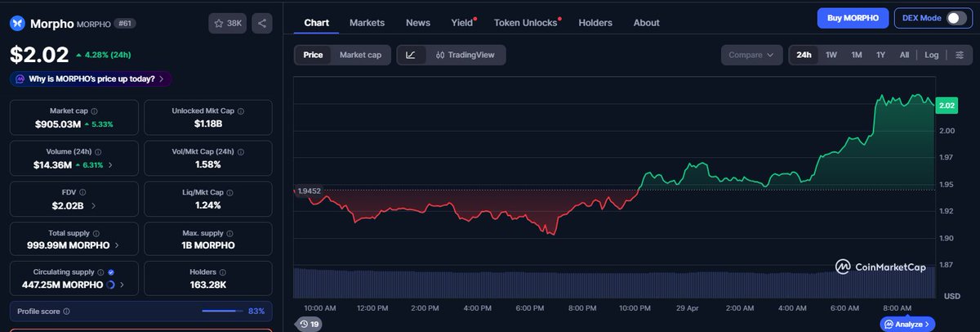Click Vol/Mkt Cap (24h) info icon

coord(241,151)
